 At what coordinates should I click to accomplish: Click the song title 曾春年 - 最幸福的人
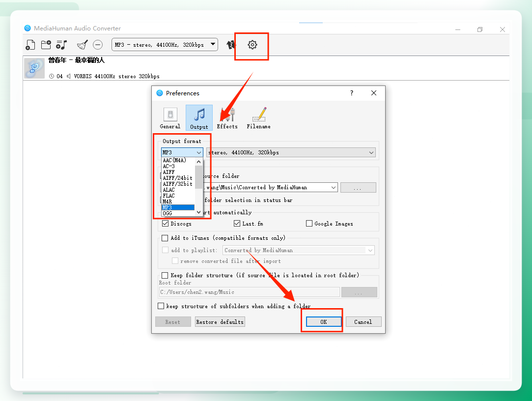[76, 60]
